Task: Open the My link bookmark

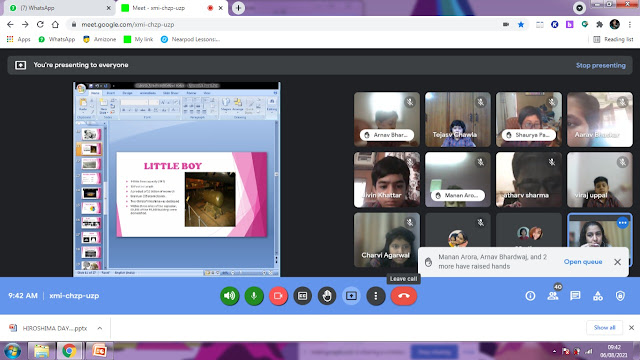Action: pyautogui.click(x=138, y=40)
